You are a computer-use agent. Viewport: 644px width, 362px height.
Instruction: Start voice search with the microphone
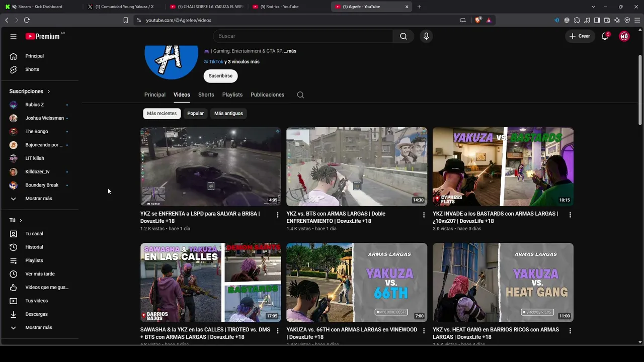(426, 36)
